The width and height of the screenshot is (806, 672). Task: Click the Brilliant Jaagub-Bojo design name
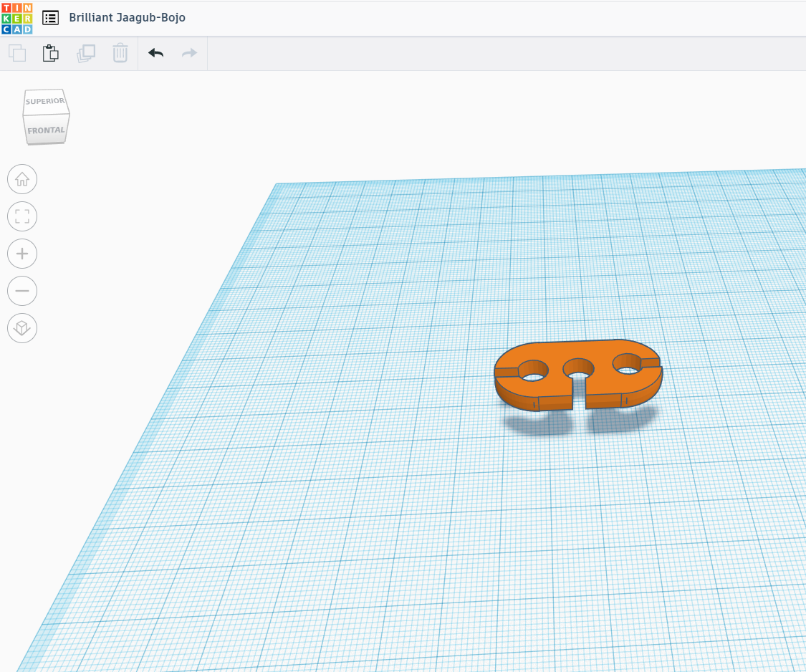[x=127, y=17]
